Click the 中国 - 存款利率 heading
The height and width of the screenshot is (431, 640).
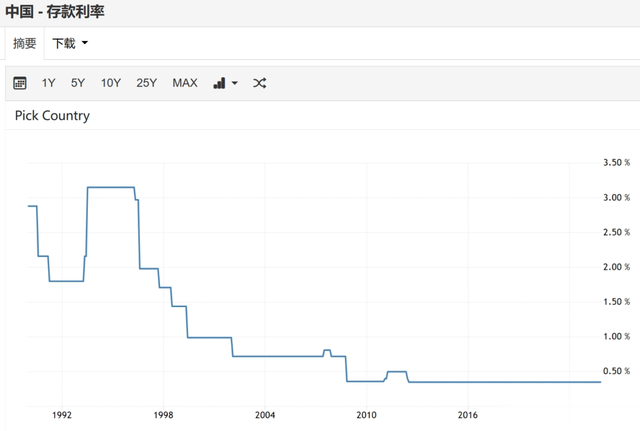click(55, 11)
